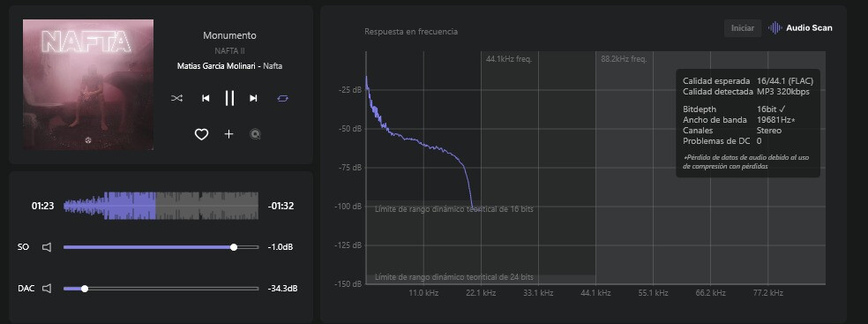Add track using plus icon
Image resolution: width=868 pixels, height=324 pixels.
click(x=228, y=134)
